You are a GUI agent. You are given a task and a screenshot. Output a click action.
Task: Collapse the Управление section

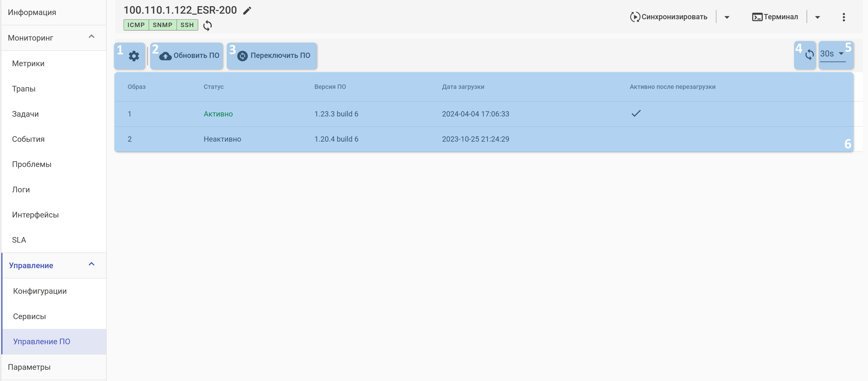(91, 265)
